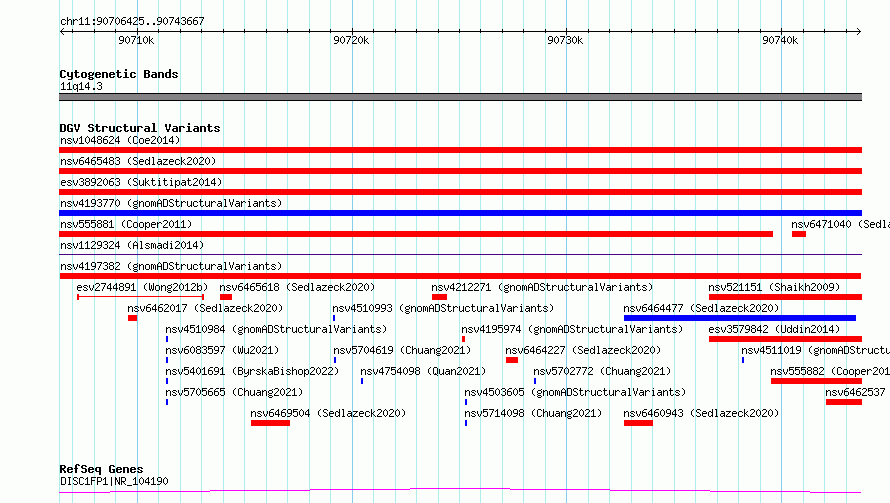The width and height of the screenshot is (890, 503).
Task: Open variant nsv5702772 (Chuang2021)
Action: pyautogui.click(x=602, y=371)
